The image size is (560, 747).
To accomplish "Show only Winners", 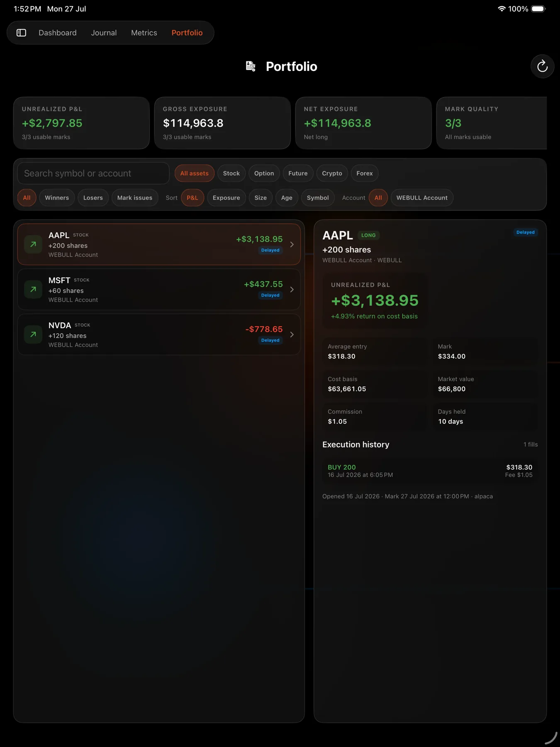I will pyautogui.click(x=57, y=198).
